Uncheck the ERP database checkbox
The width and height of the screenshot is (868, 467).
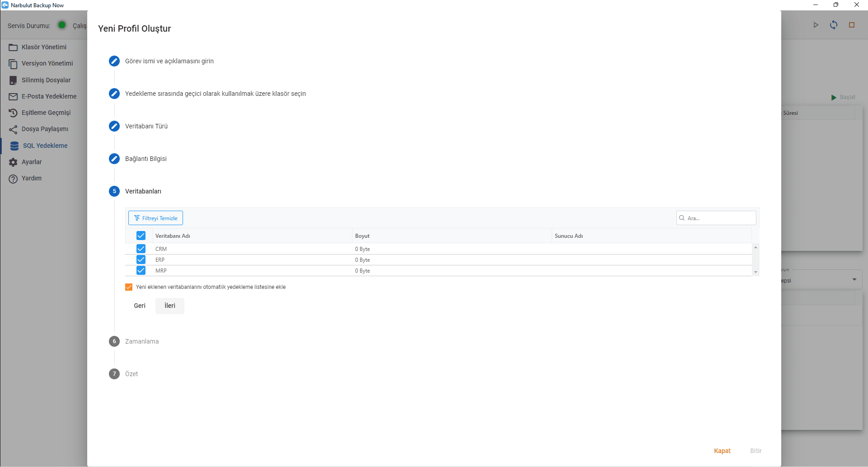141,259
